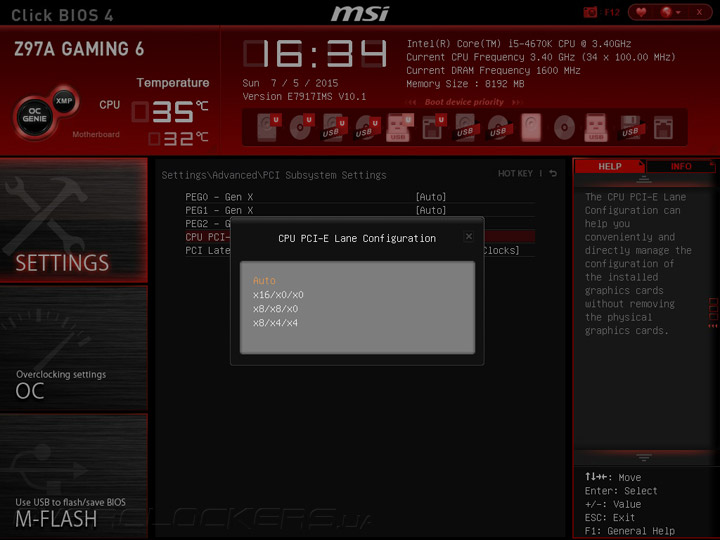Select the network boot device icon
The height and width of the screenshot is (540, 720).
coord(663,127)
